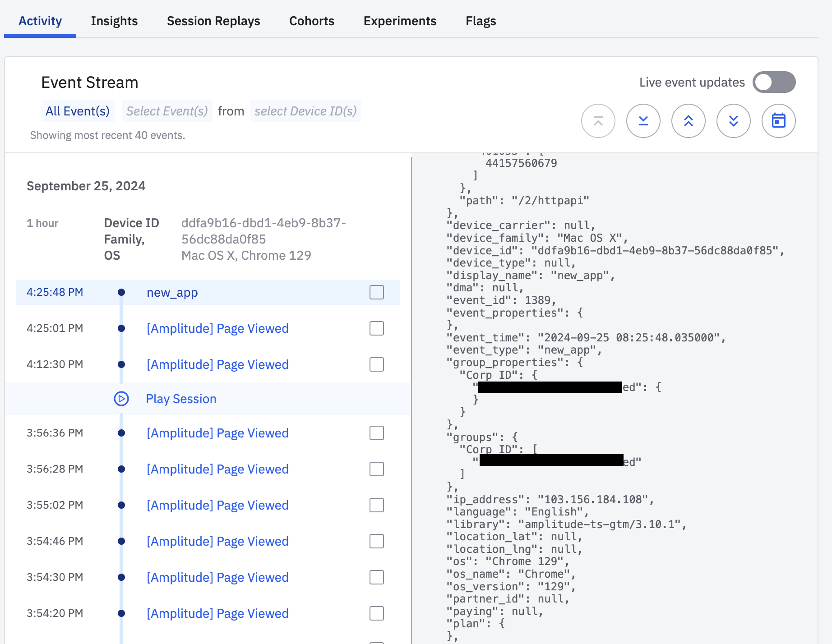Open Page Viewed event at 4:12:30 PM
This screenshot has width=832, height=644.
pos(217,364)
